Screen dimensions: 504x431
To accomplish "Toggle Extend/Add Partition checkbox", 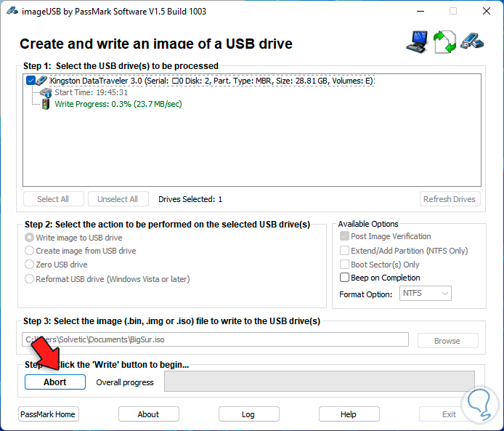I will [x=344, y=251].
